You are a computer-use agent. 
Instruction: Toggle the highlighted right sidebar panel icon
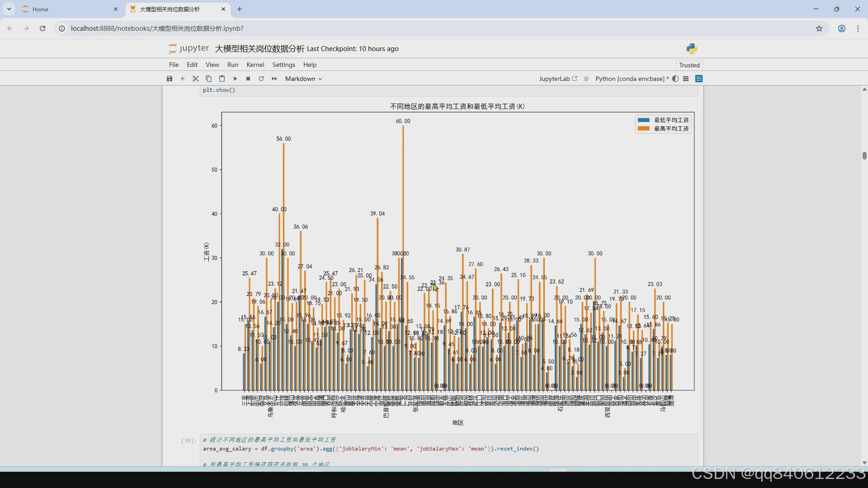(x=699, y=79)
